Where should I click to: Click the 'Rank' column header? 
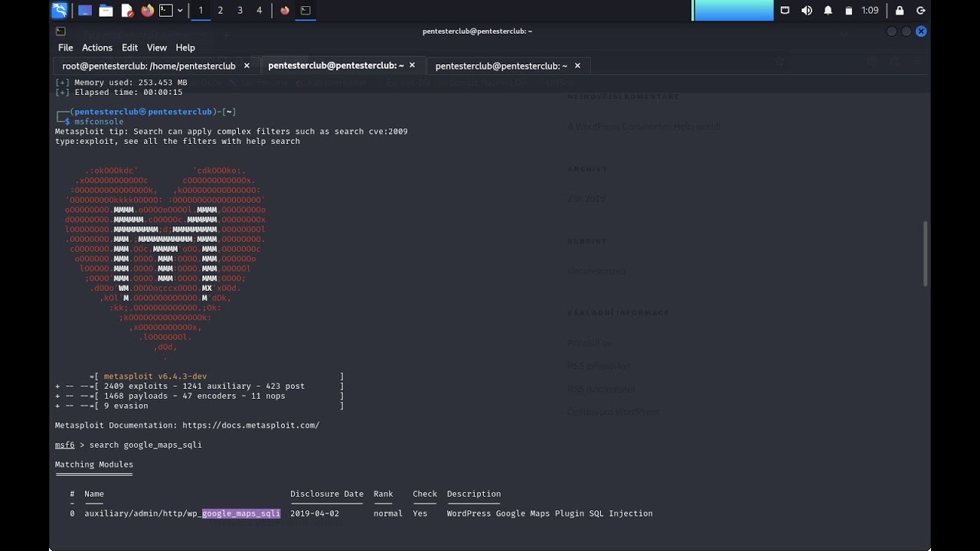tap(383, 494)
